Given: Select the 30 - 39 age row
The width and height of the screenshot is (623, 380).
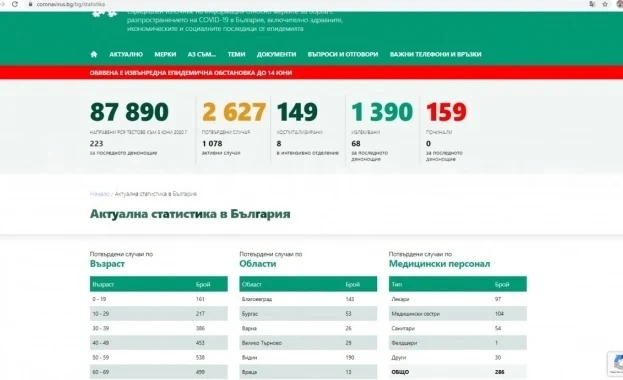Looking at the screenshot, I should pyautogui.click(x=159, y=328).
